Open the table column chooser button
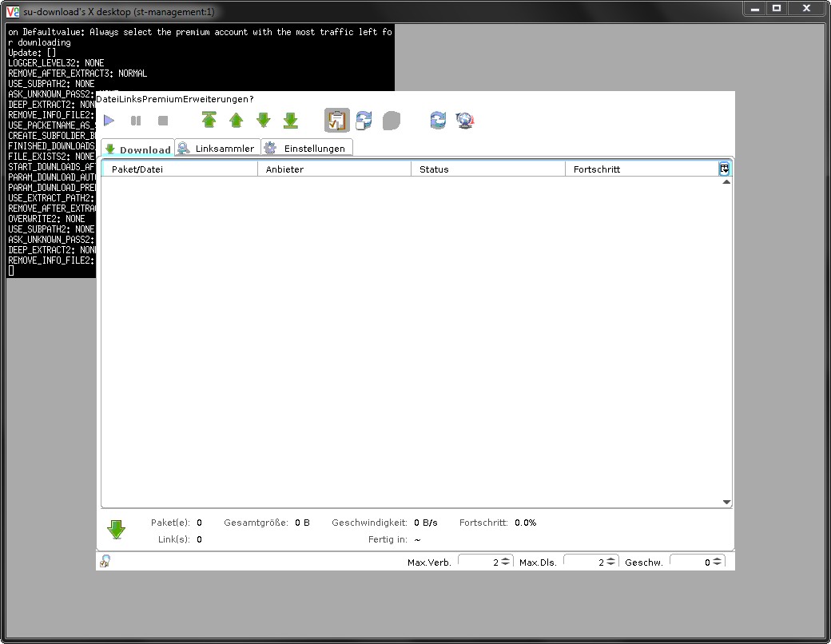Image resolution: width=831 pixels, height=644 pixels. tap(724, 169)
